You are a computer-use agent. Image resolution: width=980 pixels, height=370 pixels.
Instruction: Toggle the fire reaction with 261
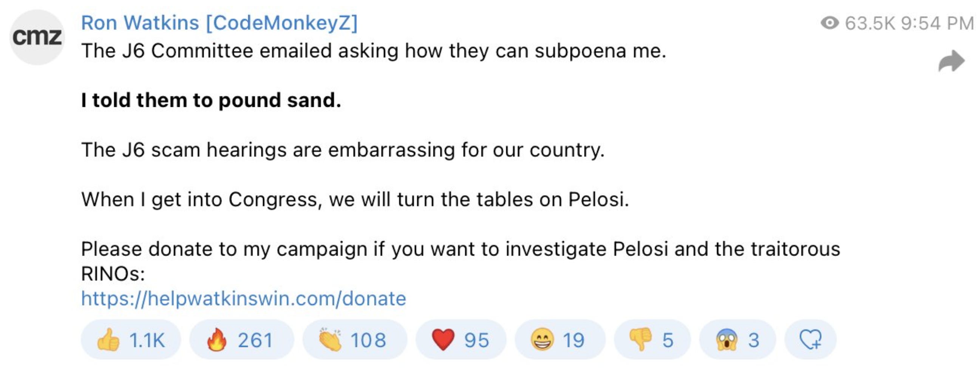point(241,339)
